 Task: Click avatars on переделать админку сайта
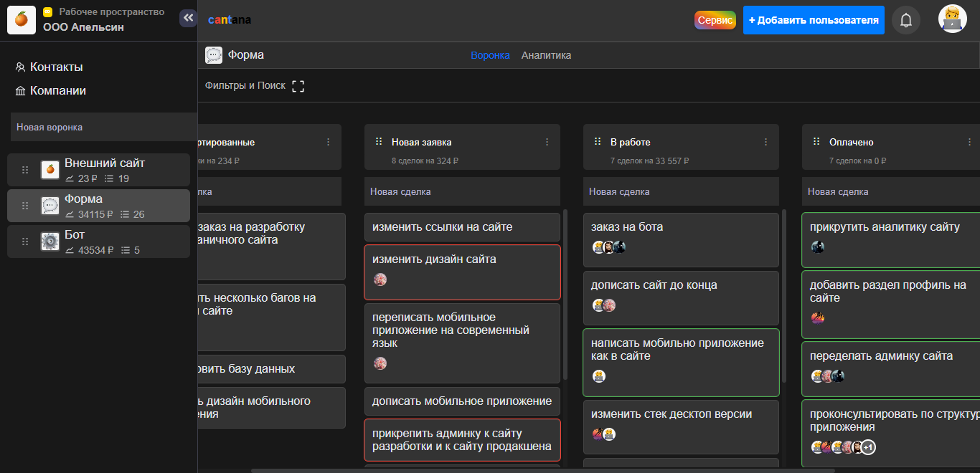click(x=828, y=376)
